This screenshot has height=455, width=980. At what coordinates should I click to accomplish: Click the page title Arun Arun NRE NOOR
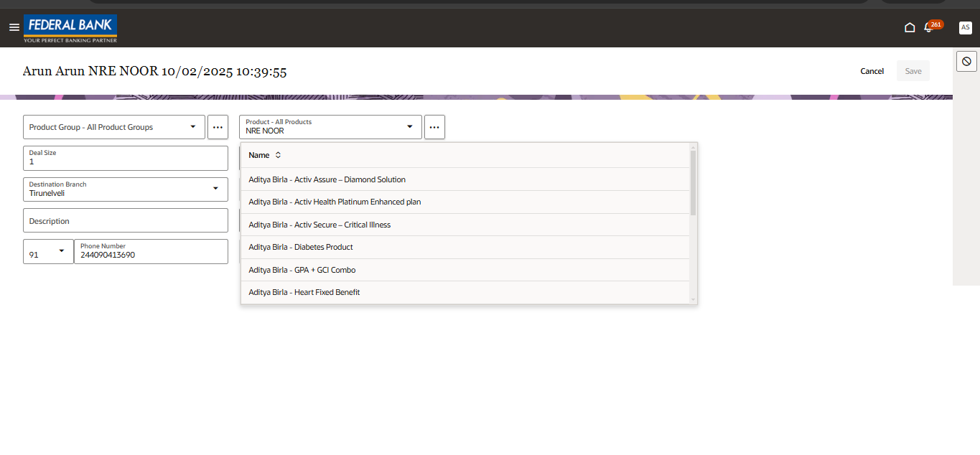click(155, 71)
